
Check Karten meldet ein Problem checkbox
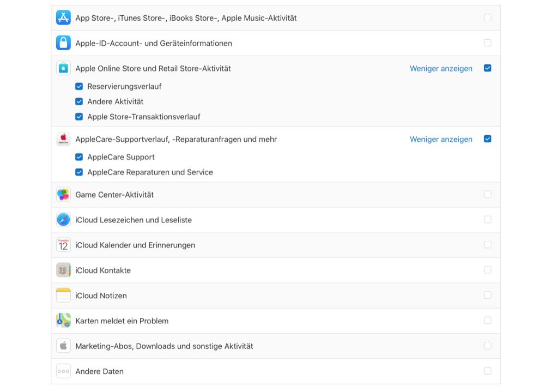coord(488,321)
